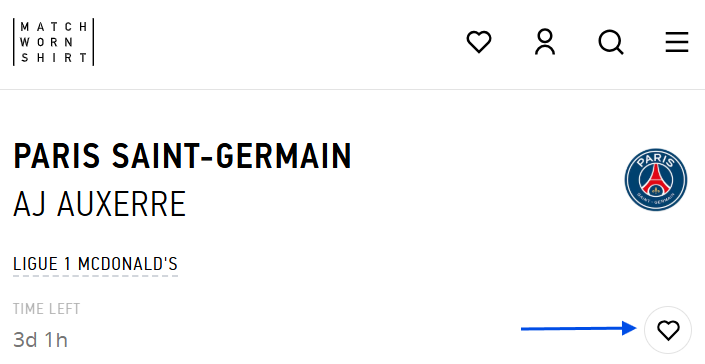Open the user account profile icon
The height and width of the screenshot is (364, 705).
click(x=545, y=42)
